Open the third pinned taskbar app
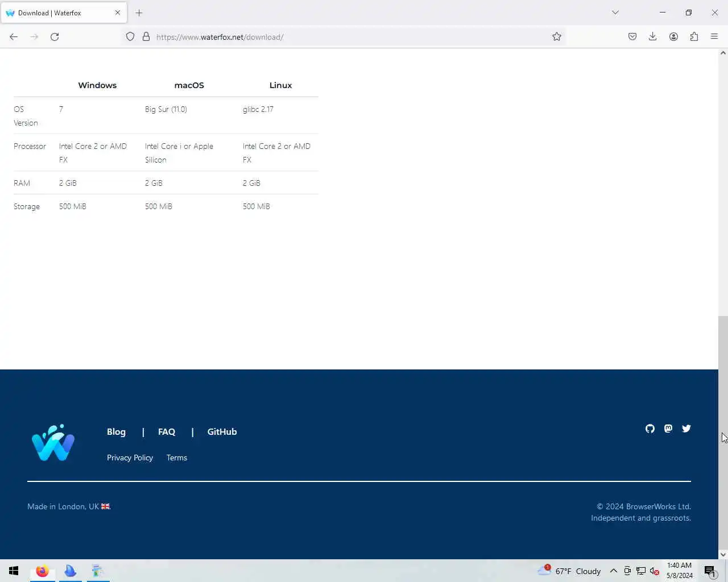Viewport: 728px width, 582px height. tap(98, 571)
